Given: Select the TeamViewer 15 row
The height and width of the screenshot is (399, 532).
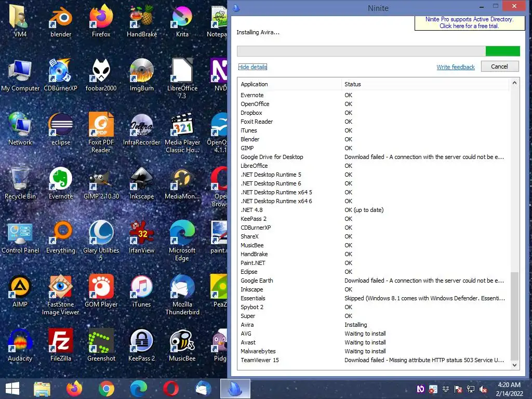Looking at the screenshot, I should (373, 360).
